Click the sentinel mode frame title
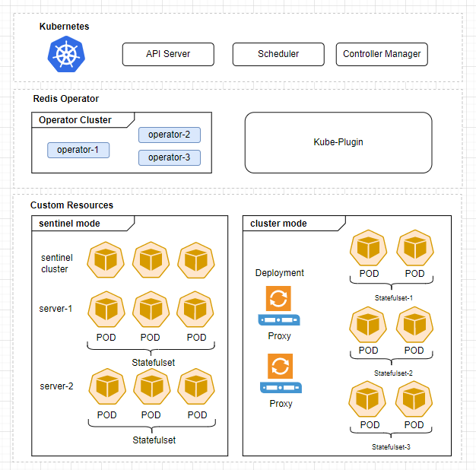The image size is (476, 470). click(x=69, y=224)
